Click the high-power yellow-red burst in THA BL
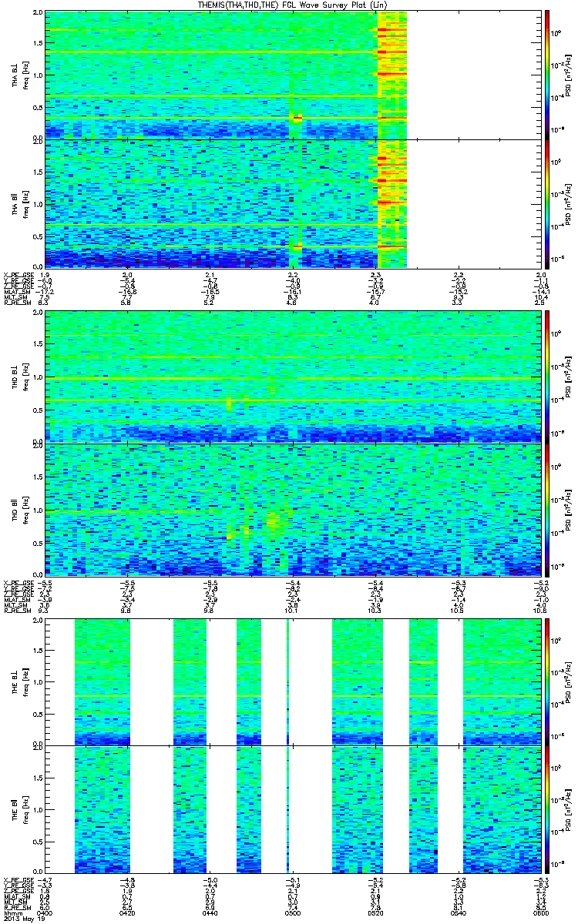 click(x=391, y=75)
